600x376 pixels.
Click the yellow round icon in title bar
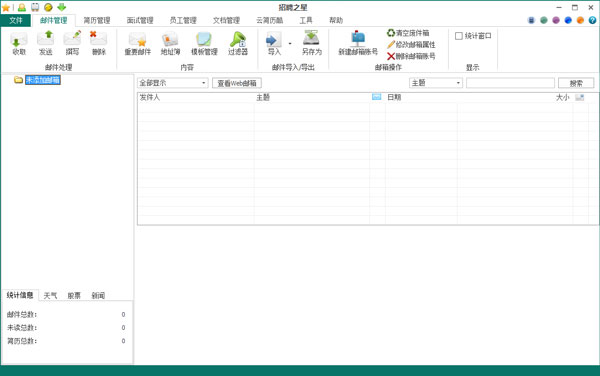[48, 7]
